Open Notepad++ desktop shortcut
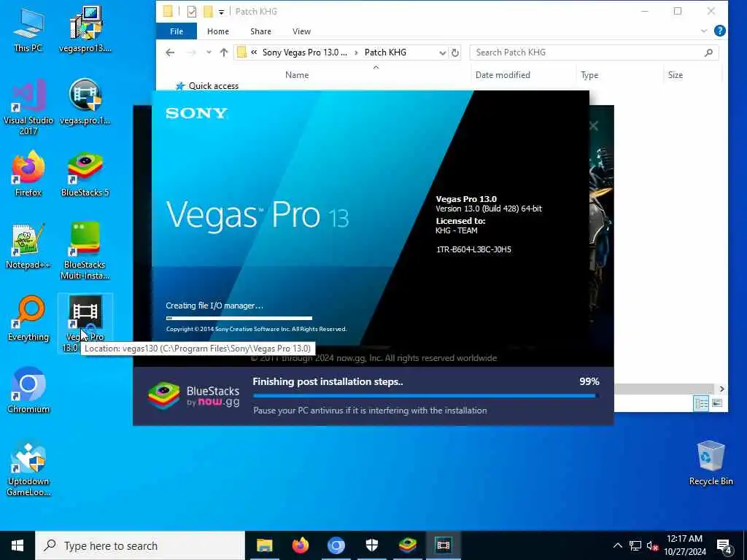Image resolution: width=747 pixels, height=560 pixels. (x=28, y=246)
